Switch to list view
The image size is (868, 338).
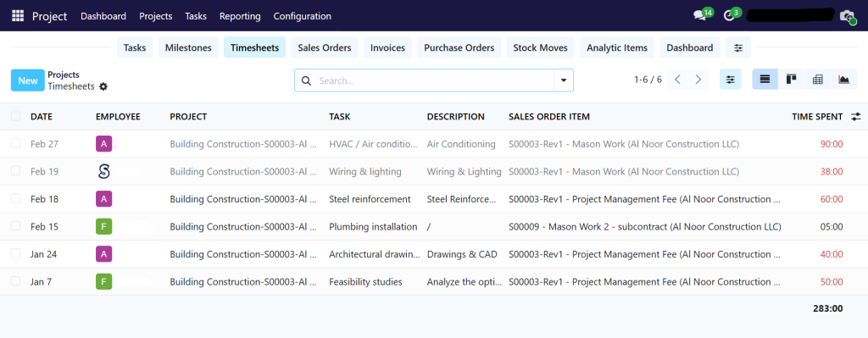(765, 80)
